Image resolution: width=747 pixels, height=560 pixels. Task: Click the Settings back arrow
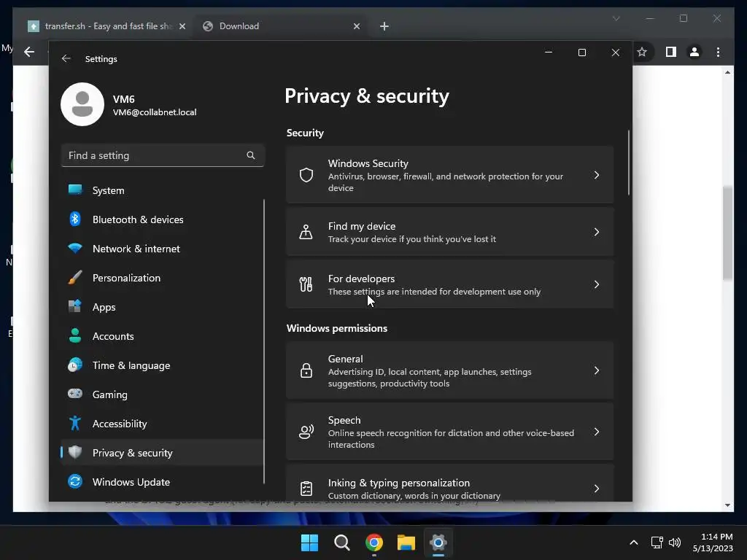pyautogui.click(x=66, y=58)
